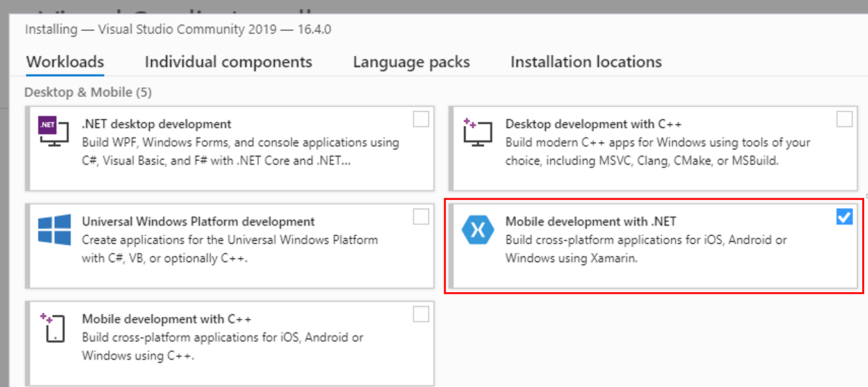Enable the Mobile development with C++ checkbox

[422, 314]
